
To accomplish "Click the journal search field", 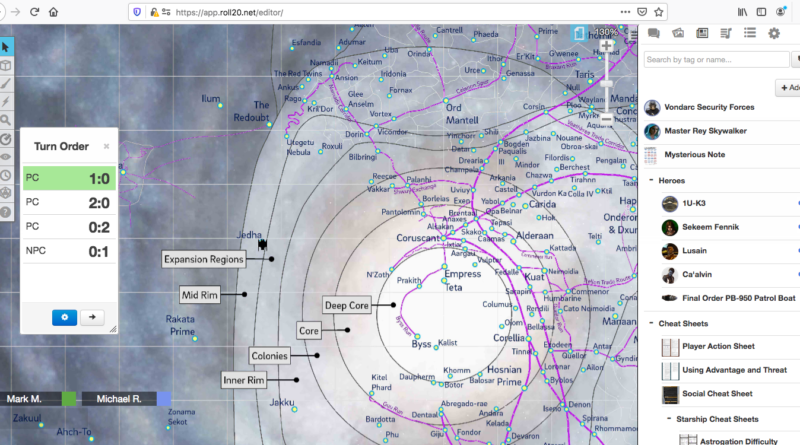I will [716, 60].
